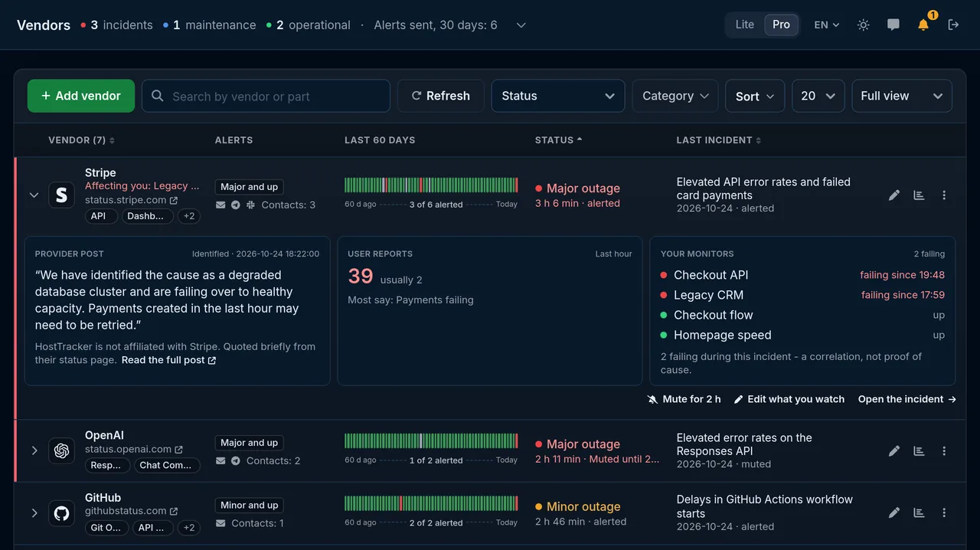This screenshot has height=550, width=980.
Task: Sort by the STATUS column header
Action: click(558, 140)
